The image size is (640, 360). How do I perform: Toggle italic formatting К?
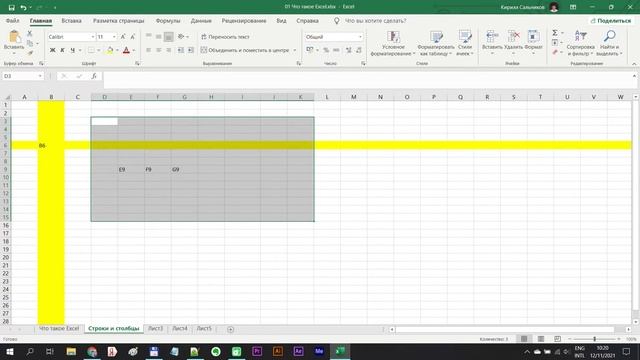click(x=62, y=50)
